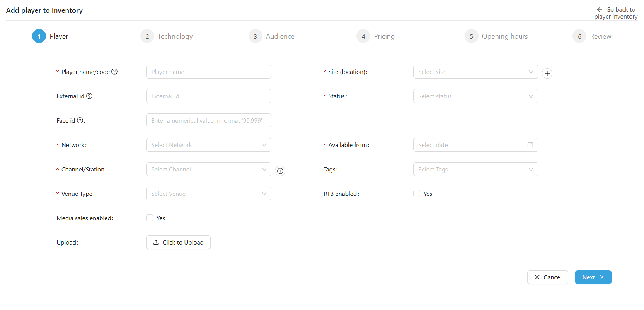The width and height of the screenshot is (644, 310).
Task: Click the Face id help question icon
Action: pyautogui.click(x=80, y=120)
